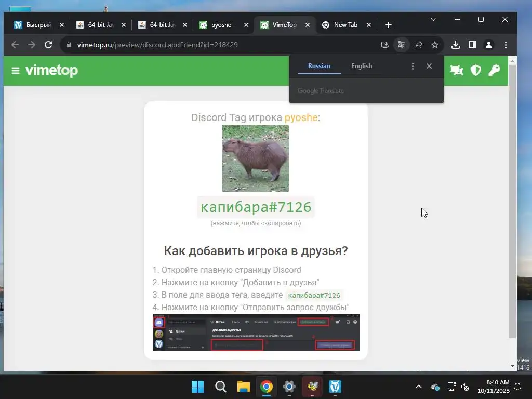Screen dimensions: 532x399
Task: Close the Google Translate popup
Action: click(x=429, y=66)
